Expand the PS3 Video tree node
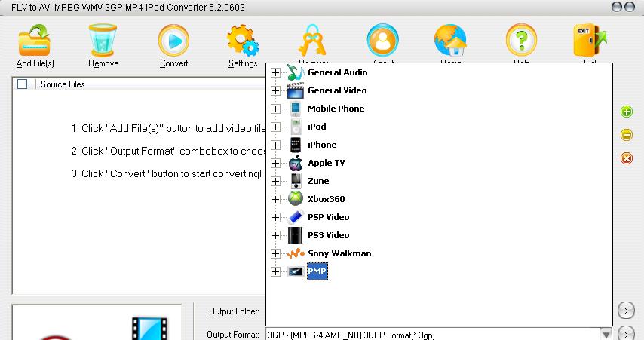The width and height of the screenshot is (644, 340). (275, 235)
